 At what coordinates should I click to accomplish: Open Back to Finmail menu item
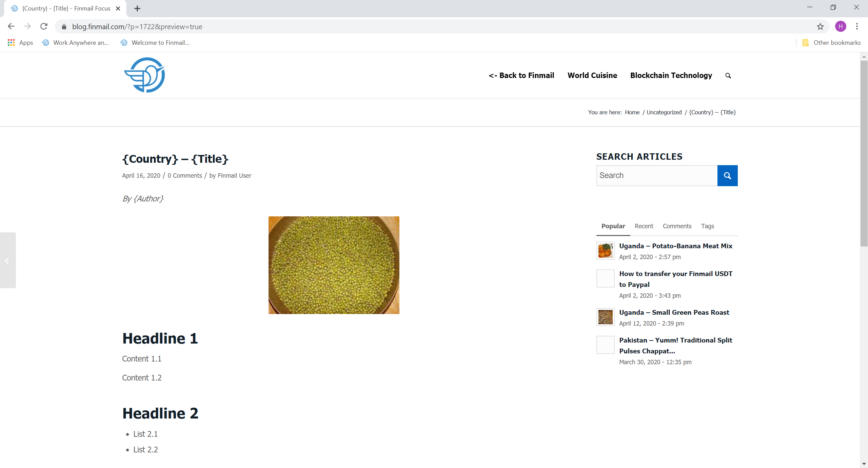(x=521, y=75)
